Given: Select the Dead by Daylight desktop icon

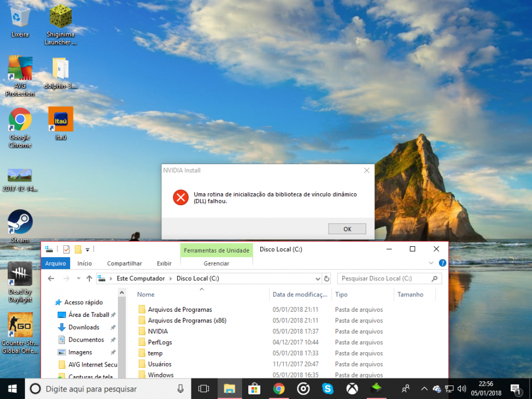Looking at the screenshot, I should point(20,282).
